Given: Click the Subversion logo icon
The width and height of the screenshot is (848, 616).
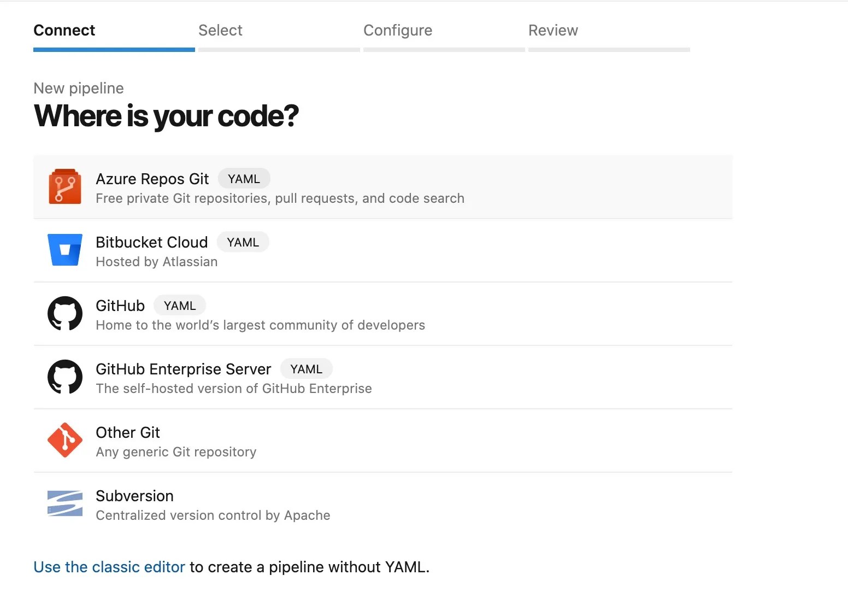Looking at the screenshot, I should pyautogui.click(x=65, y=503).
